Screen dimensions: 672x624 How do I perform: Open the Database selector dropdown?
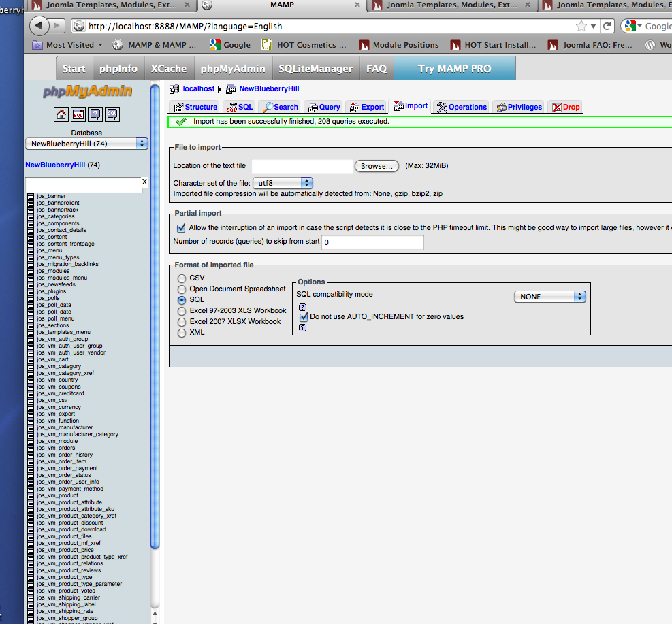86,144
